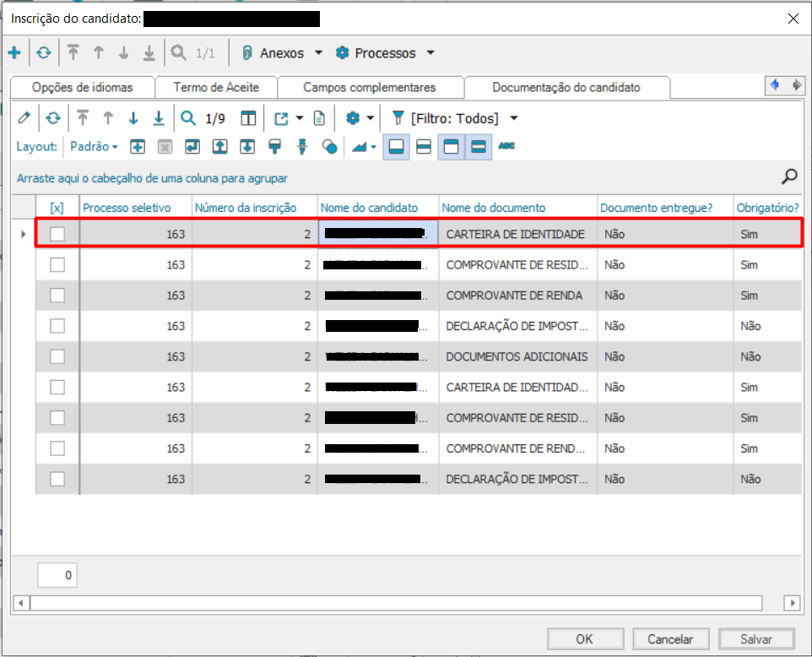Click the document report icon before the gear
The image size is (812, 657).
pos(320,118)
